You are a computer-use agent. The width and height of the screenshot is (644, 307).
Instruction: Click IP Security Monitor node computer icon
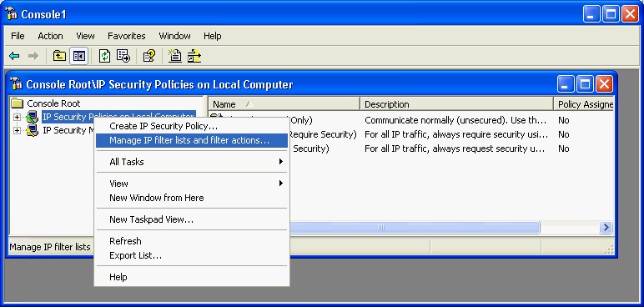click(x=32, y=131)
